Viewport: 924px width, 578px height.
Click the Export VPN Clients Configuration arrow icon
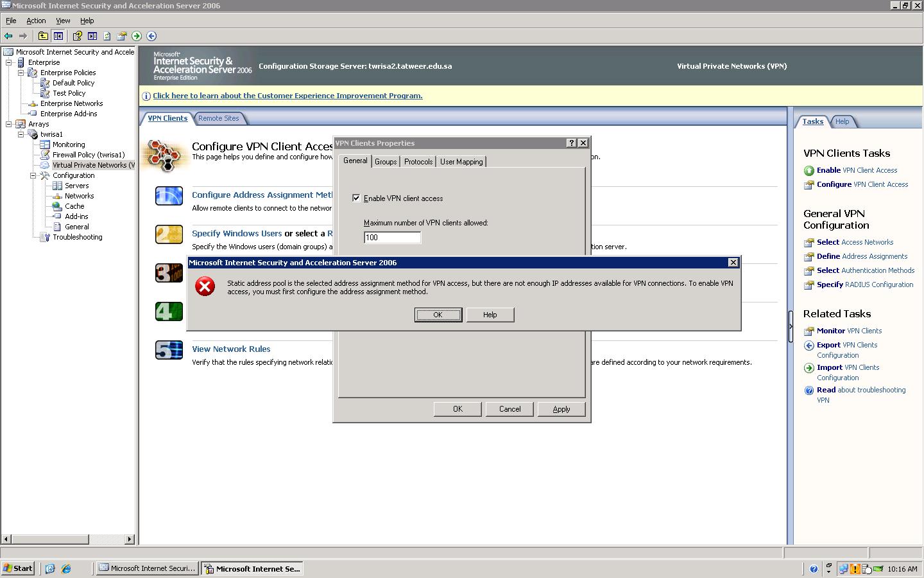(809, 346)
